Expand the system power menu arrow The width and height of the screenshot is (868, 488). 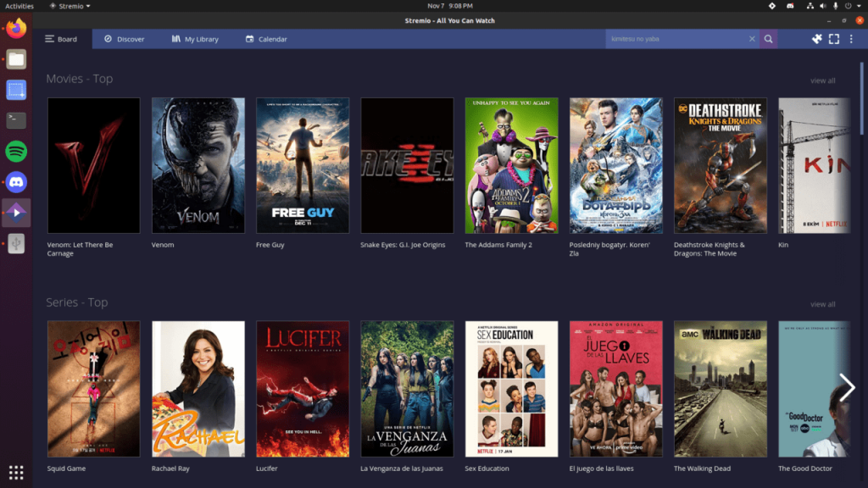coord(859,6)
